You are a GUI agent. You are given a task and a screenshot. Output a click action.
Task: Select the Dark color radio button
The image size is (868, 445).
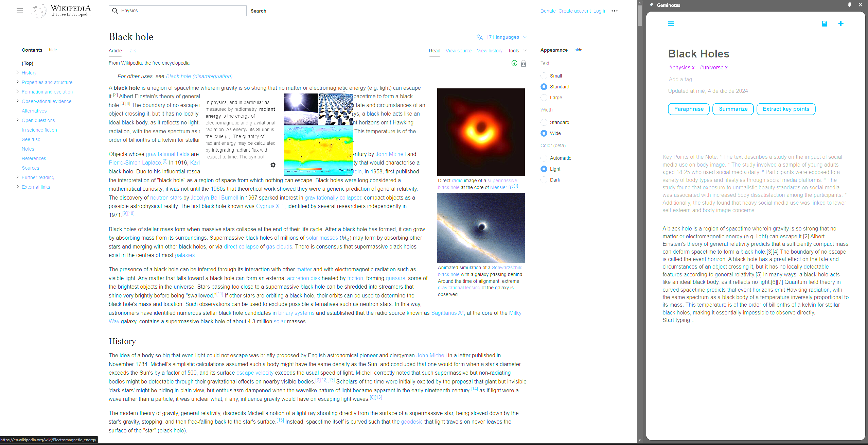pyautogui.click(x=544, y=180)
